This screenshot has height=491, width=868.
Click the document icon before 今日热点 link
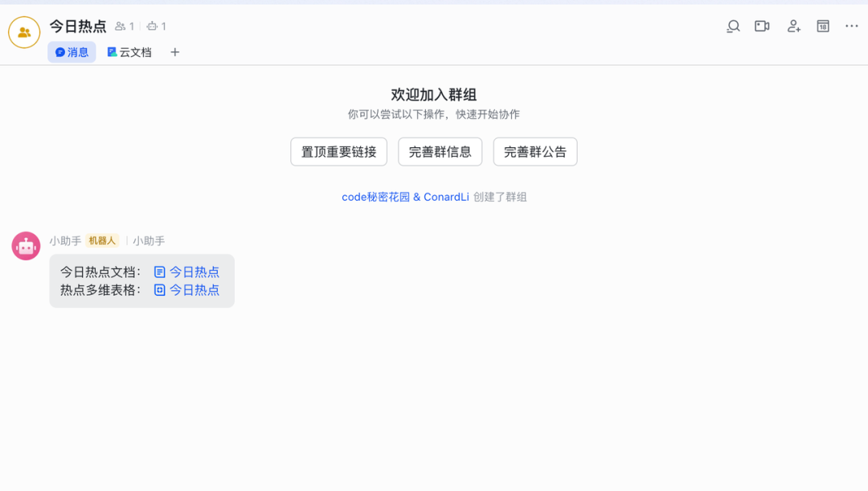(x=158, y=272)
